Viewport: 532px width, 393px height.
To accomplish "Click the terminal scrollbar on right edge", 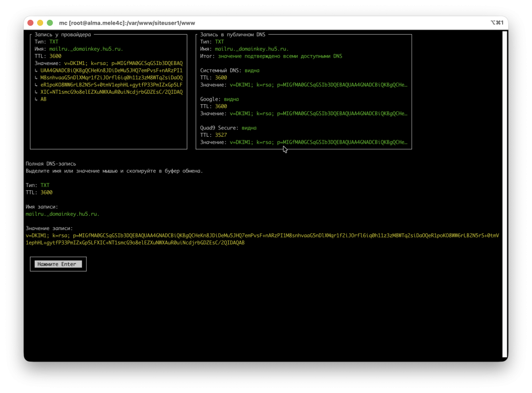I will coord(505,194).
